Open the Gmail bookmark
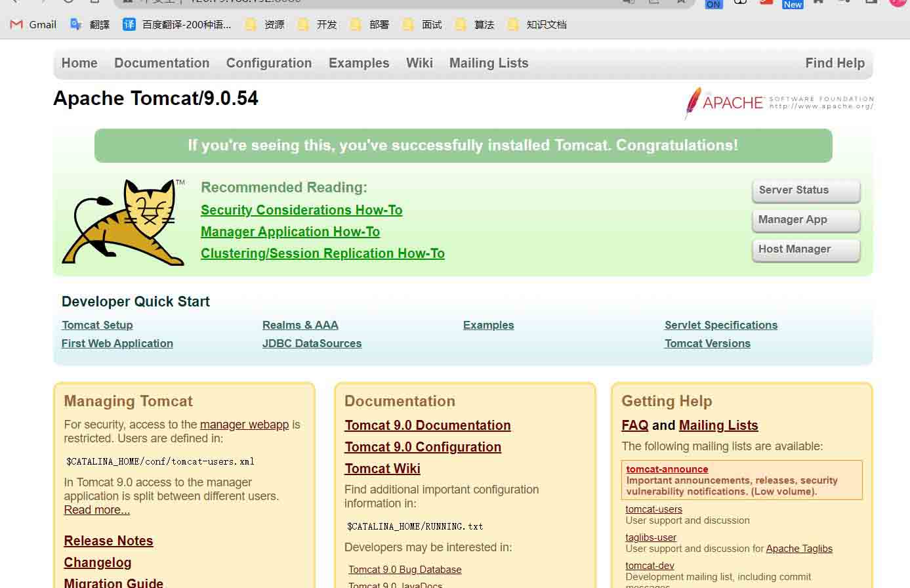 [33, 24]
